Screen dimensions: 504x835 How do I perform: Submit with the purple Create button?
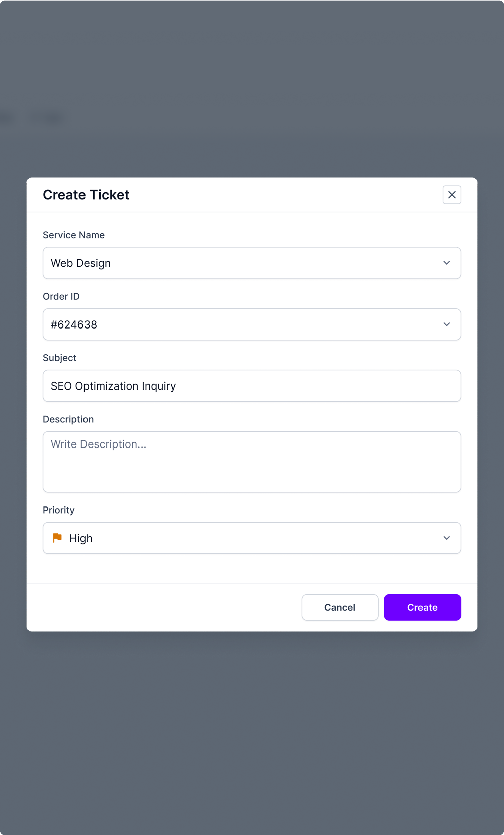coord(422,607)
